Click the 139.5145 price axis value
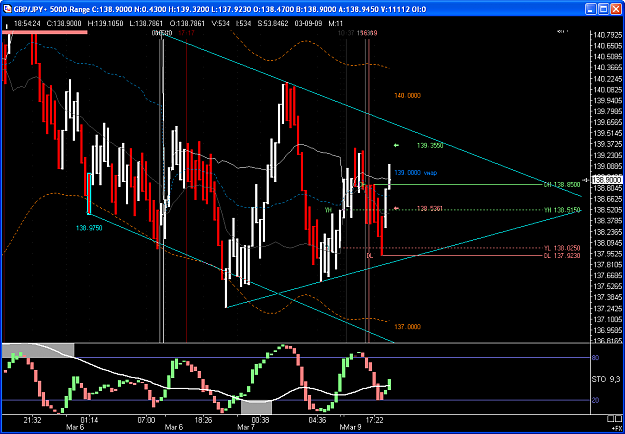Screen dimensions: 625x434 607,133
